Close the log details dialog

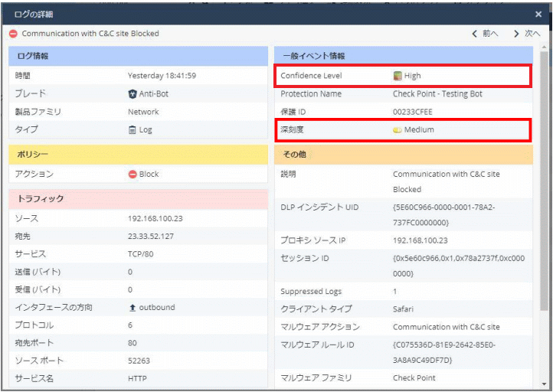[538, 14]
